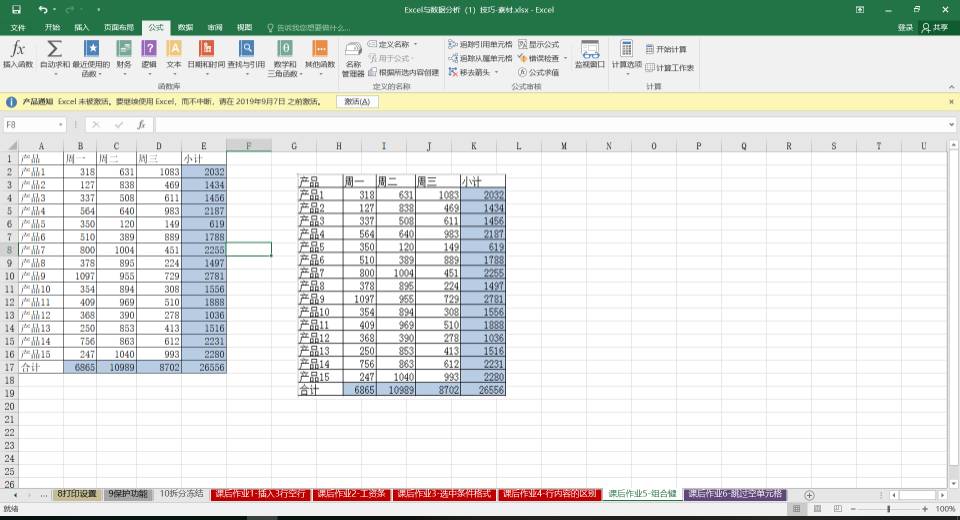Close the product notice bar
Image resolution: width=960 pixels, height=520 pixels.
coord(951,102)
